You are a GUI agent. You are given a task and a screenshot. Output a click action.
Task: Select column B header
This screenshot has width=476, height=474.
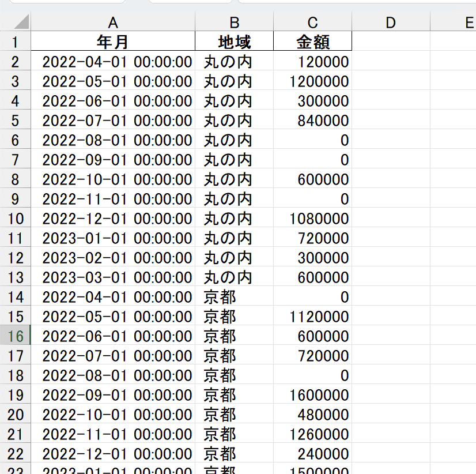click(x=234, y=21)
